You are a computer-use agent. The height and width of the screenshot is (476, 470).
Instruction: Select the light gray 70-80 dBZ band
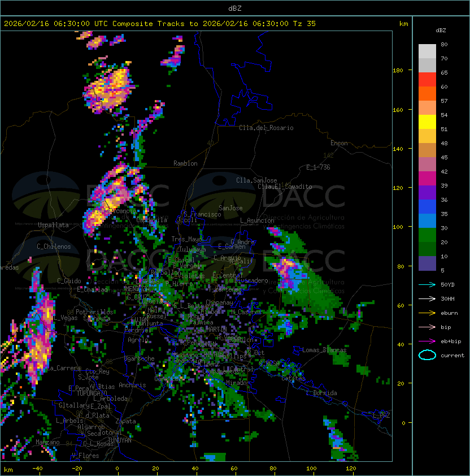(427, 51)
